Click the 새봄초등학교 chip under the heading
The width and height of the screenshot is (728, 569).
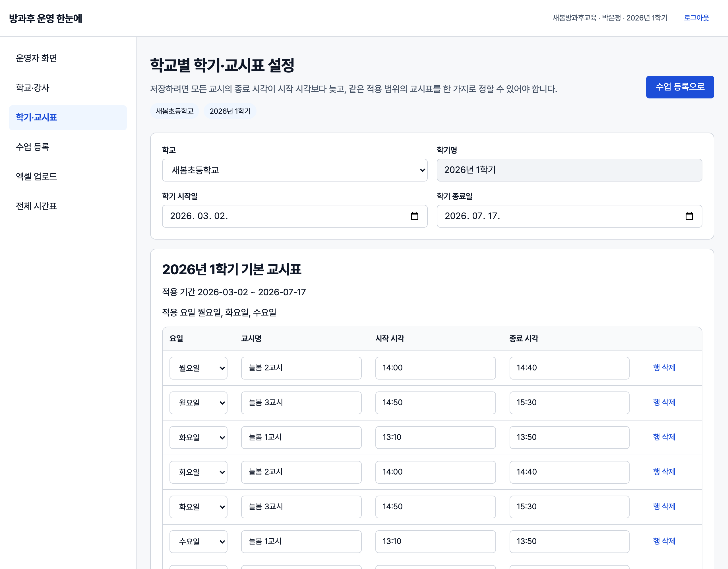tap(175, 111)
